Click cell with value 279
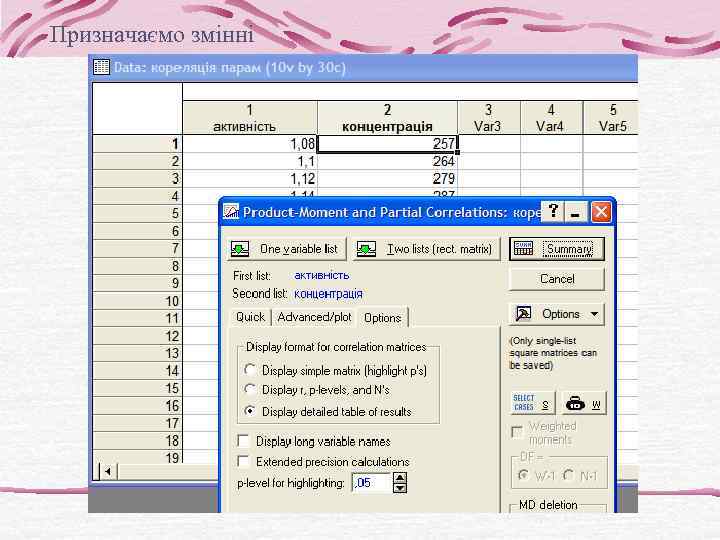The width and height of the screenshot is (720, 540). [387, 179]
